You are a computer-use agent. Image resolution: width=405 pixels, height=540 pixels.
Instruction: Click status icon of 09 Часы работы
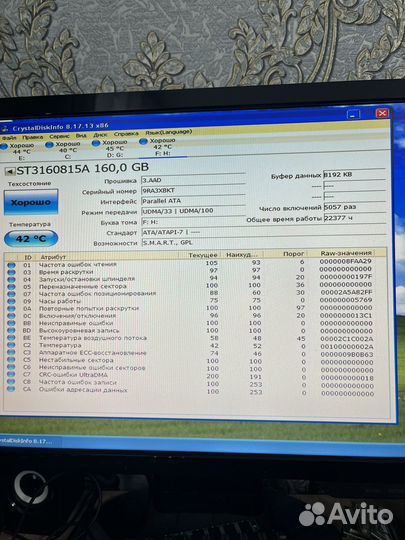(11, 301)
